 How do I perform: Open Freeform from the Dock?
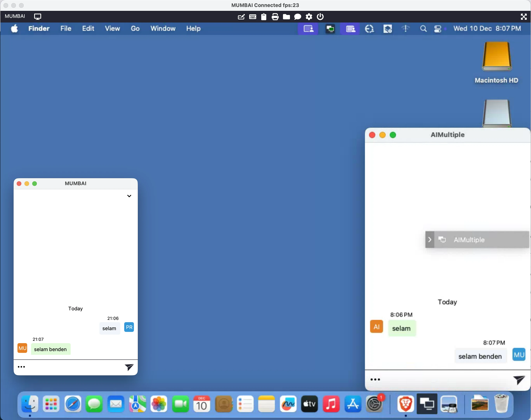pos(288,404)
